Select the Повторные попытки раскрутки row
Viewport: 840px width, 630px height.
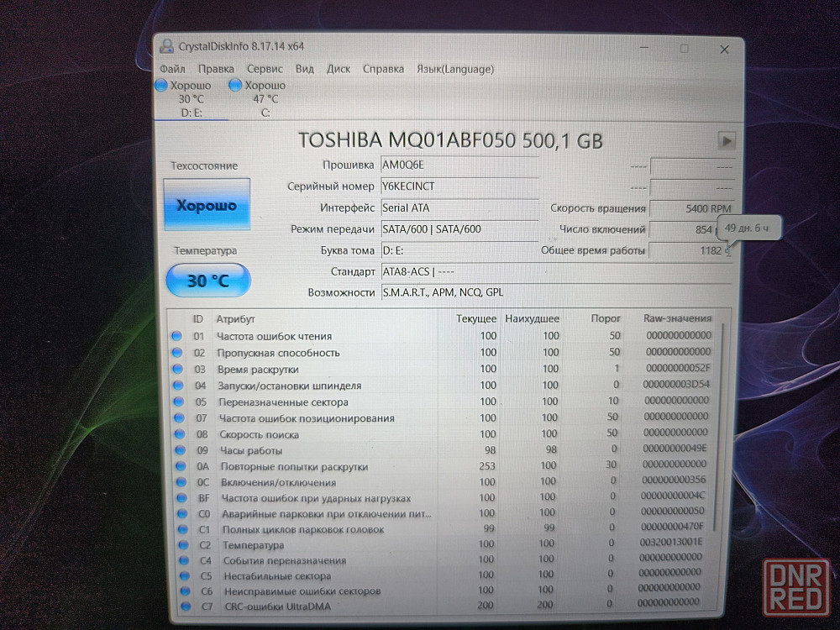[443, 466]
